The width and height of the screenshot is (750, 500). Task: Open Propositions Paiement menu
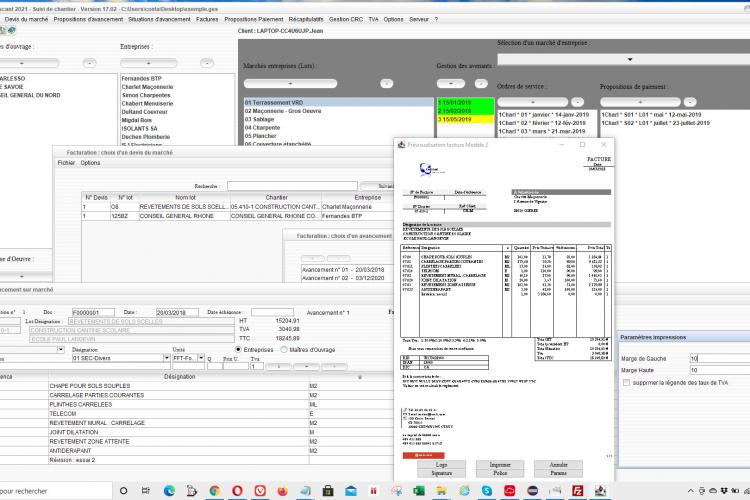[x=254, y=19]
